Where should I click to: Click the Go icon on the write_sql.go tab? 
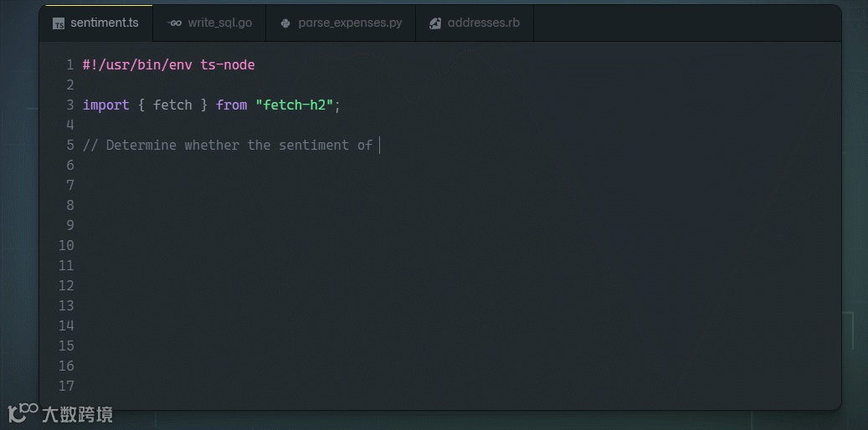coord(174,23)
